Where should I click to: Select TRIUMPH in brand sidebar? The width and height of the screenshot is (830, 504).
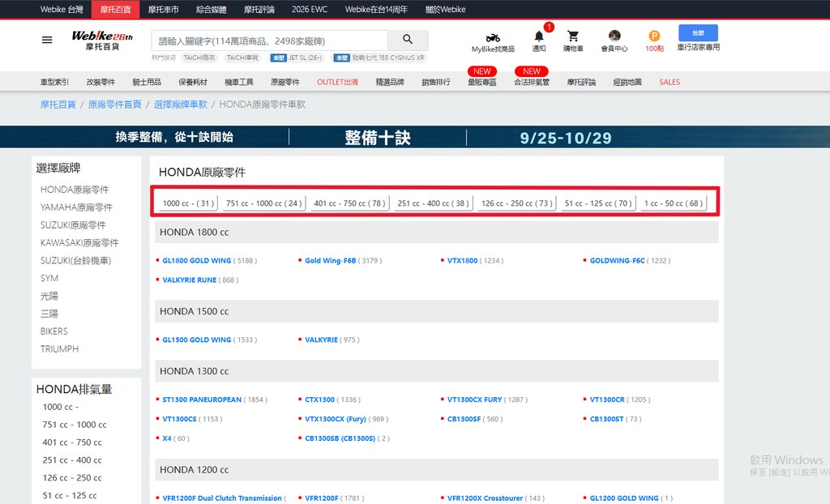click(59, 349)
